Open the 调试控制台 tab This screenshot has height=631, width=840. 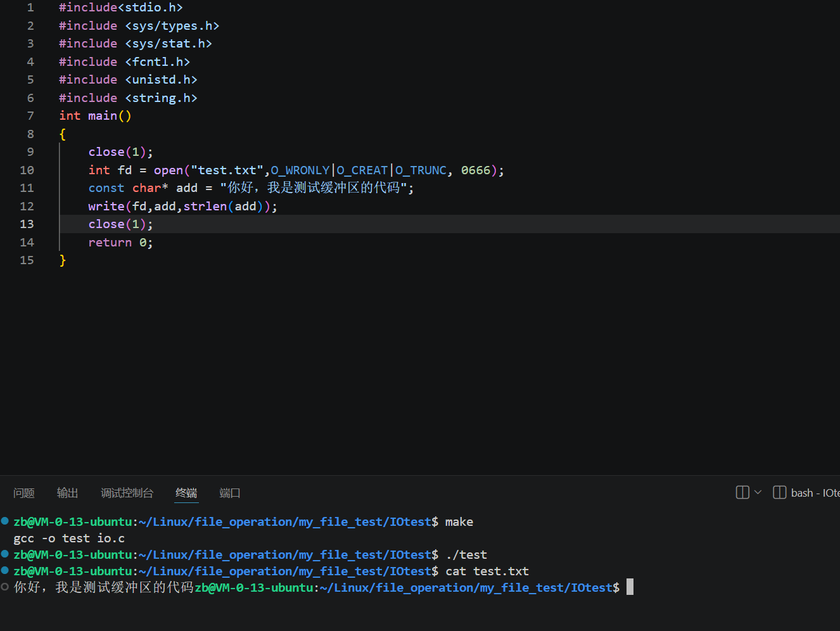tap(127, 493)
